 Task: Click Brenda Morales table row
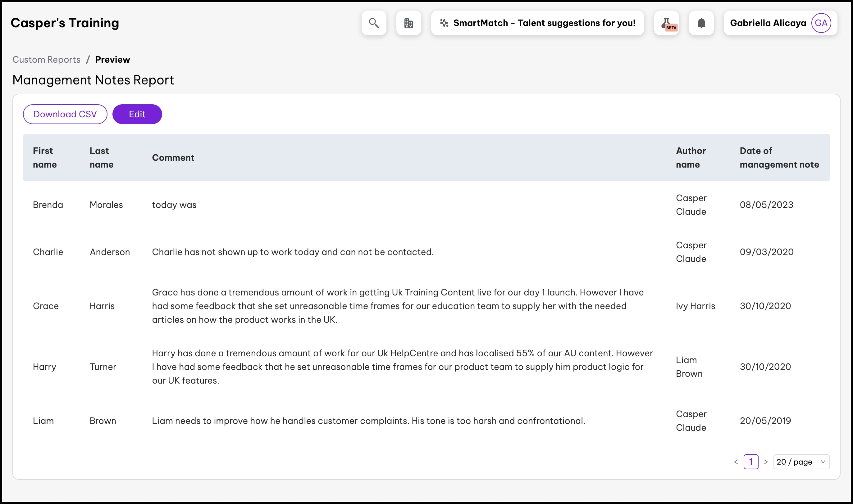[x=340, y=205]
